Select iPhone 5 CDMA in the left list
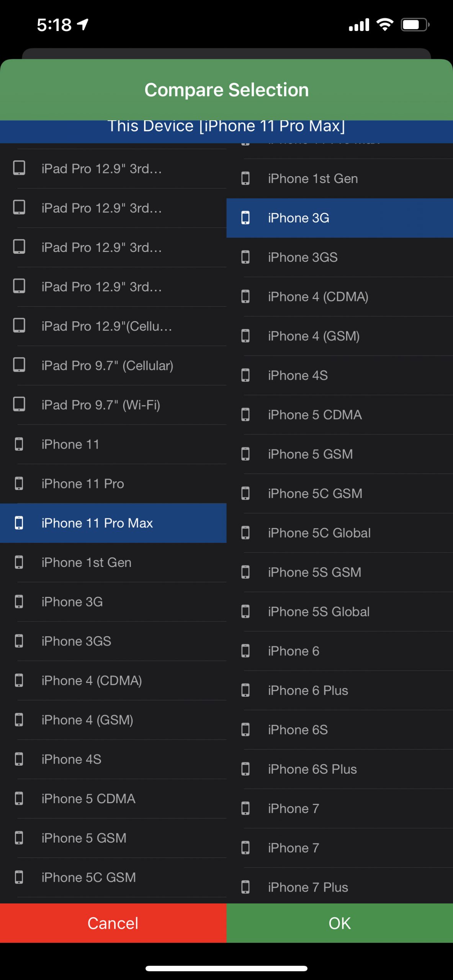The image size is (453, 980). [88, 798]
